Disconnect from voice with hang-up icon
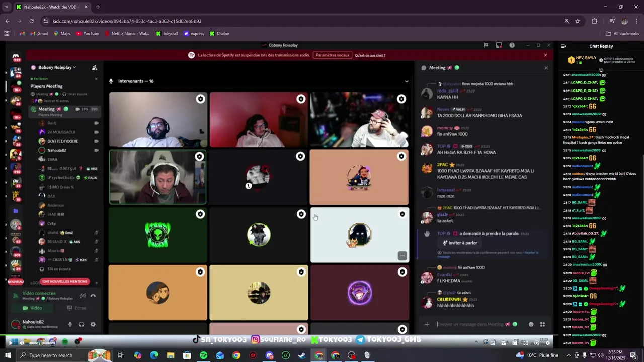644x362 pixels. point(93,296)
